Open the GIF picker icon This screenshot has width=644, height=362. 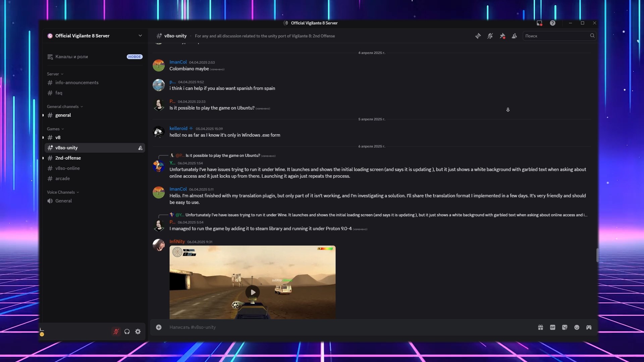point(552,327)
